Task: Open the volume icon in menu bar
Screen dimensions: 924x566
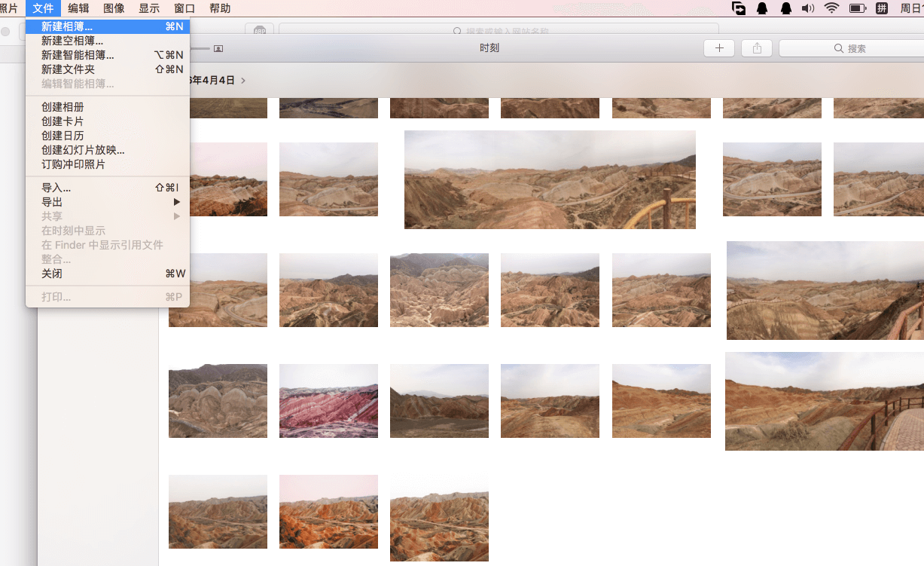Action: [808, 8]
